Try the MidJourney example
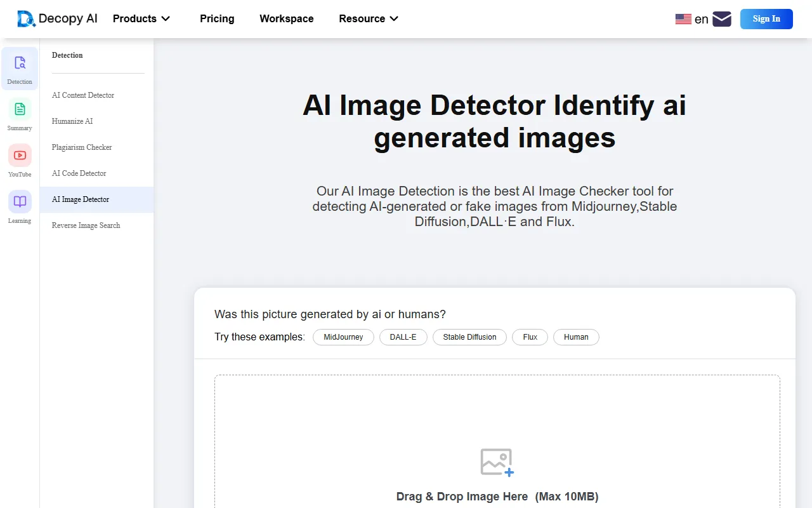This screenshot has height=508, width=812. (x=343, y=337)
